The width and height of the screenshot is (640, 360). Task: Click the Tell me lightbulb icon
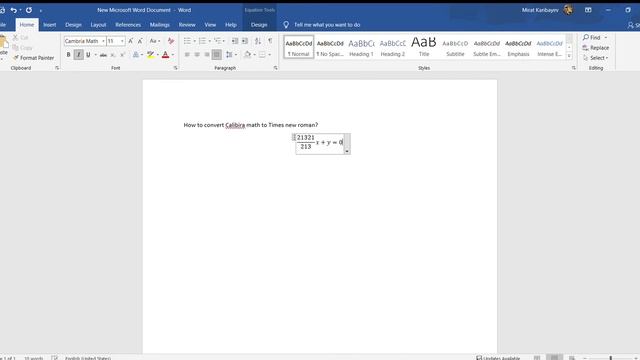(286, 25)
